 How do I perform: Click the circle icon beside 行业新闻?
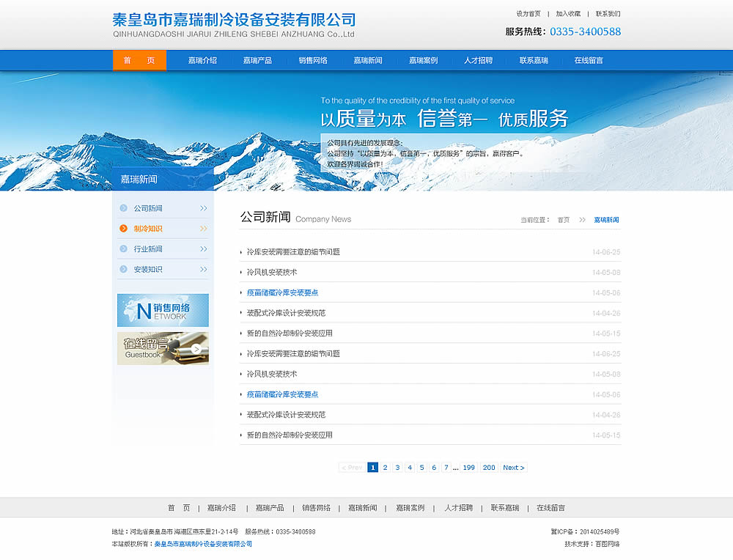(x=123, y=249)
